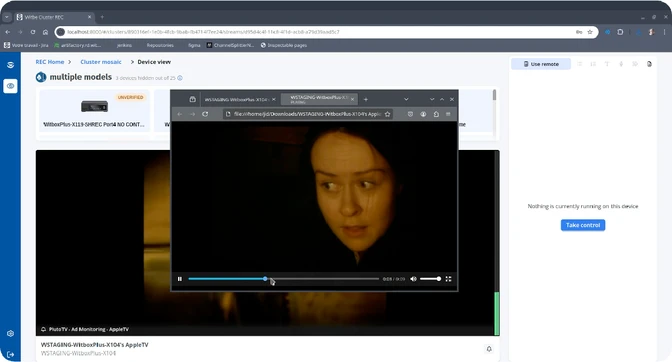Click the Use remote button

tap(541, 64)
